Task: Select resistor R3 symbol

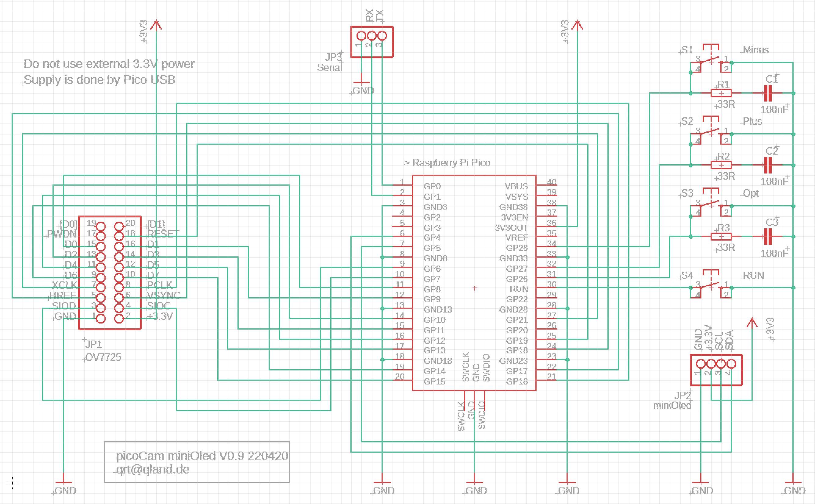Action: pos(721,236)
